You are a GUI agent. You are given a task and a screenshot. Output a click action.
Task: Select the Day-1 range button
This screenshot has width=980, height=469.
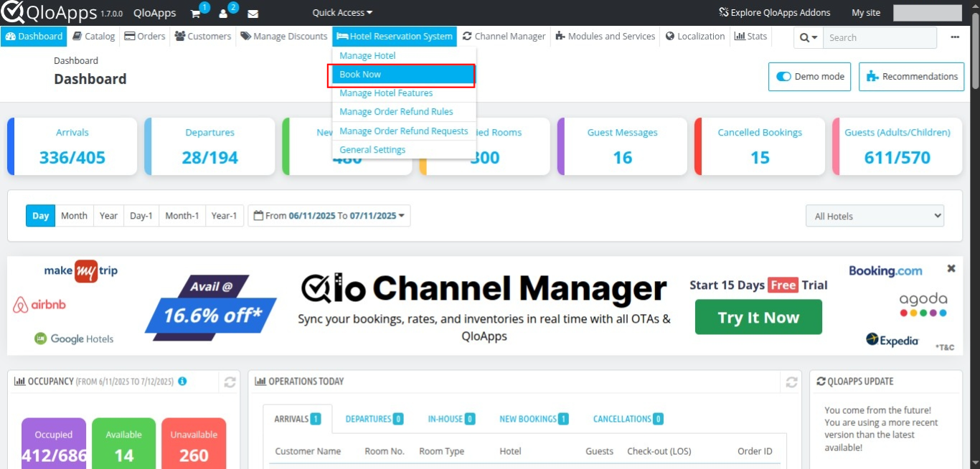click(x=141, y=216)
